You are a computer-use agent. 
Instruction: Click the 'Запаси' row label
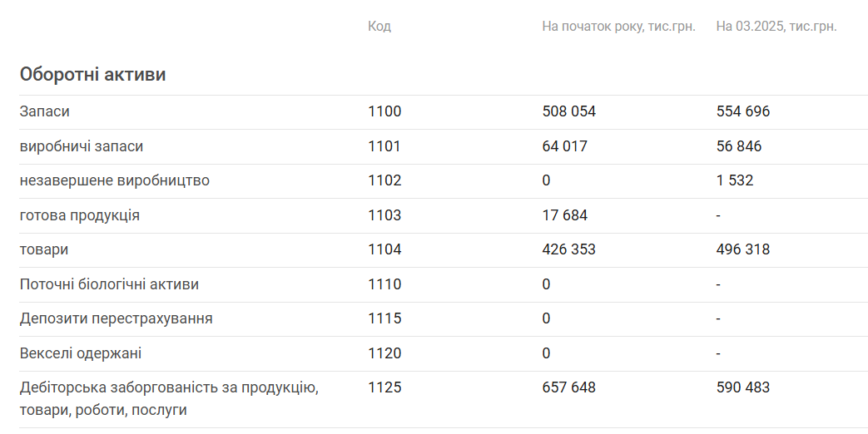[x=44, y=111]
